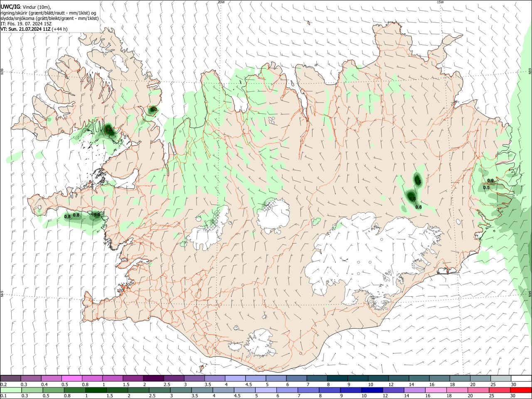
Task: Click the bright pink 0.5–0.8 swatch in upper scale
Action: click(71, 378)
